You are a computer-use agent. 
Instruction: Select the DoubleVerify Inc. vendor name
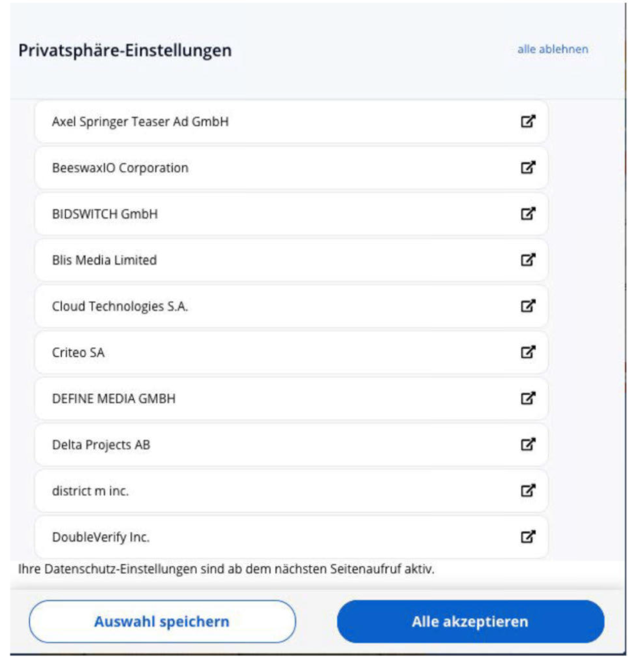[x=101, y=537]
